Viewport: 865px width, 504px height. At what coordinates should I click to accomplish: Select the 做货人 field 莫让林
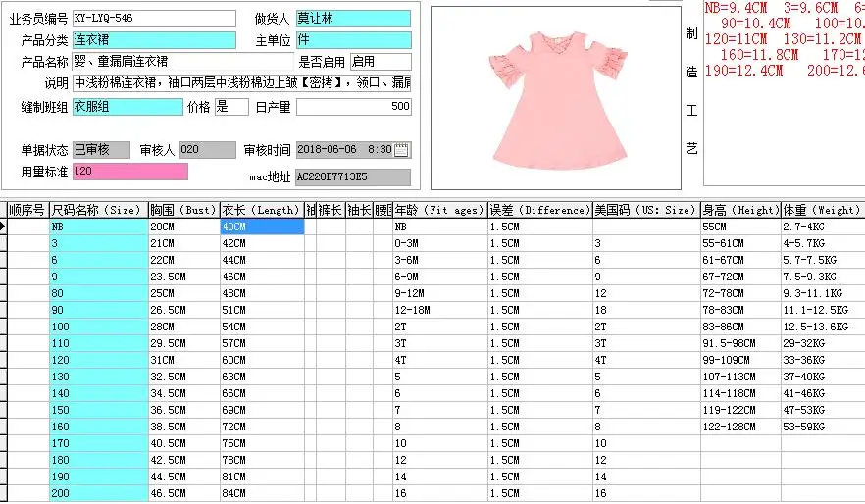(x=354, y=19)
